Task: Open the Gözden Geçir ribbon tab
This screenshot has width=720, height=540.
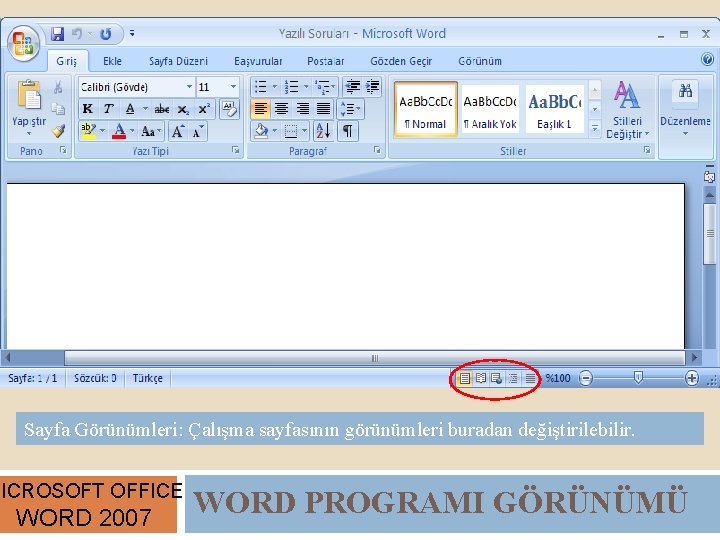Action: (x=401, y=61)
